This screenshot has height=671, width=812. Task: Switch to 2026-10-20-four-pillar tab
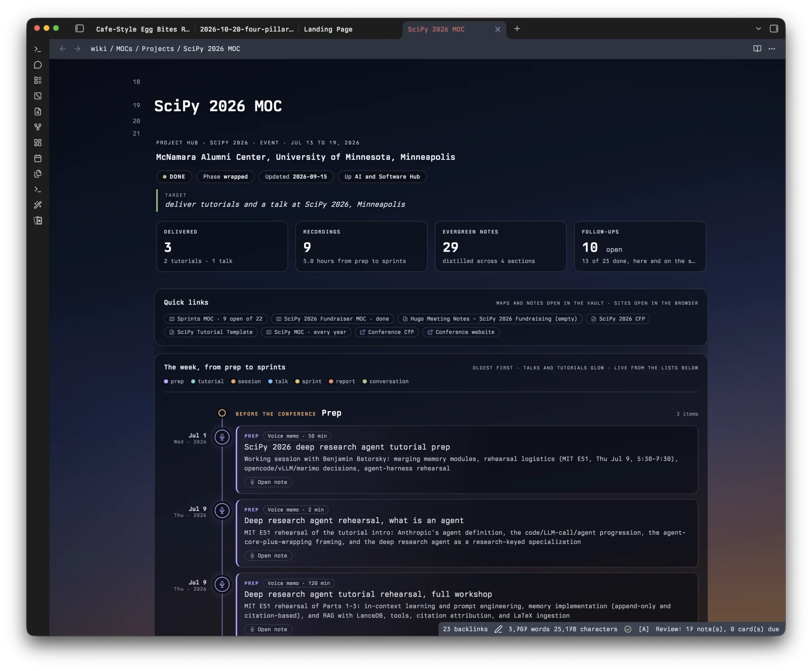pos(247,29)
